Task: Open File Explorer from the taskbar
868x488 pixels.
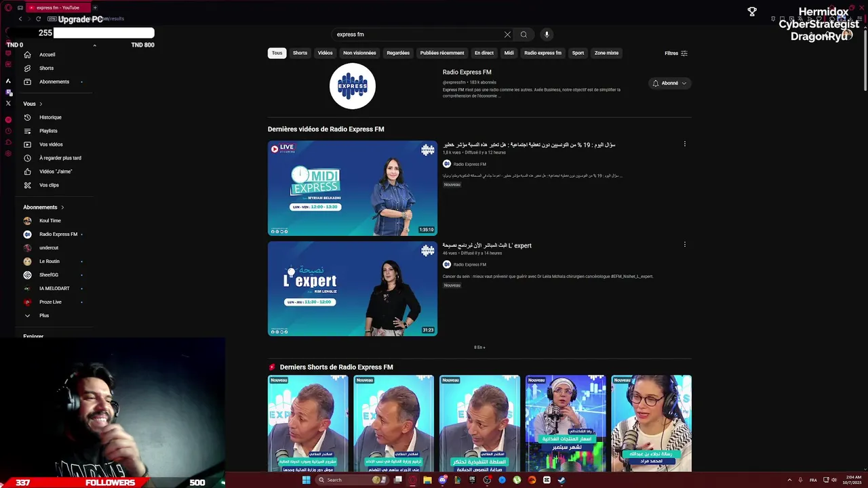Action: click(x=427, y=480)
